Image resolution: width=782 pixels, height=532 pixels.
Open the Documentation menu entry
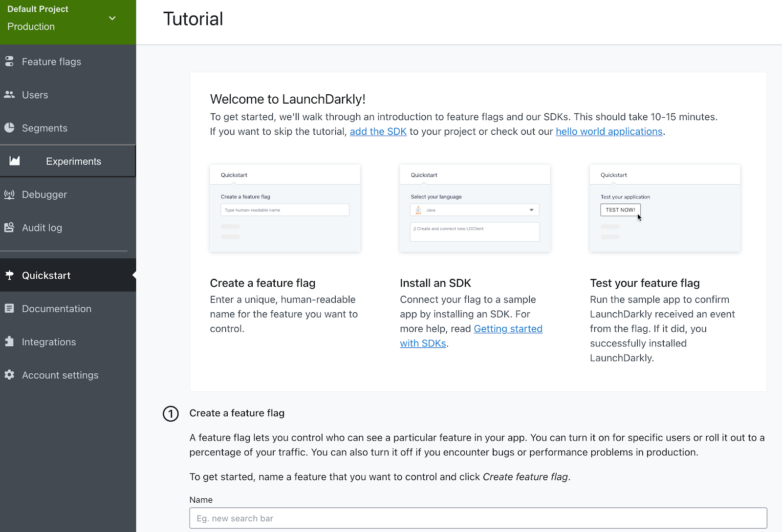[x=56, y=309]
